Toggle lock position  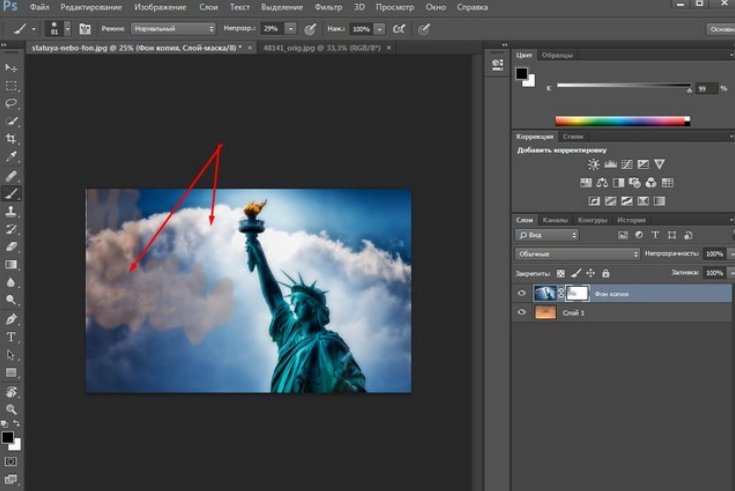pyautogui.click(x=591, y=273)
